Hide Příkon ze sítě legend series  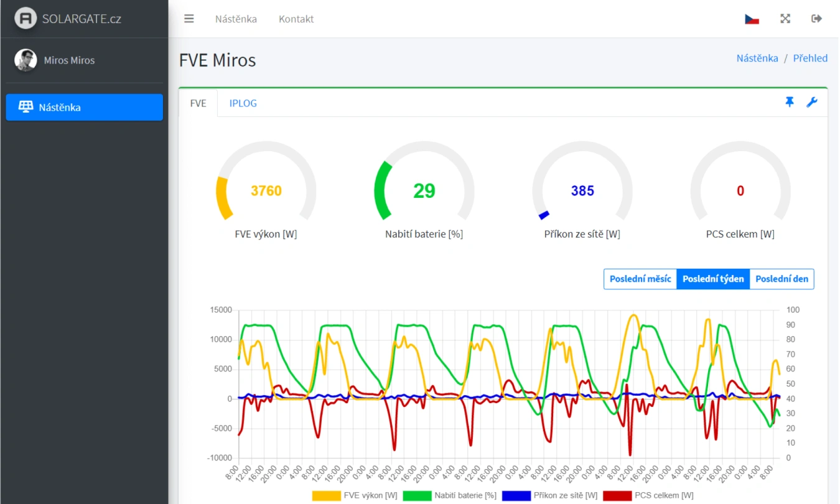[549, 495]
